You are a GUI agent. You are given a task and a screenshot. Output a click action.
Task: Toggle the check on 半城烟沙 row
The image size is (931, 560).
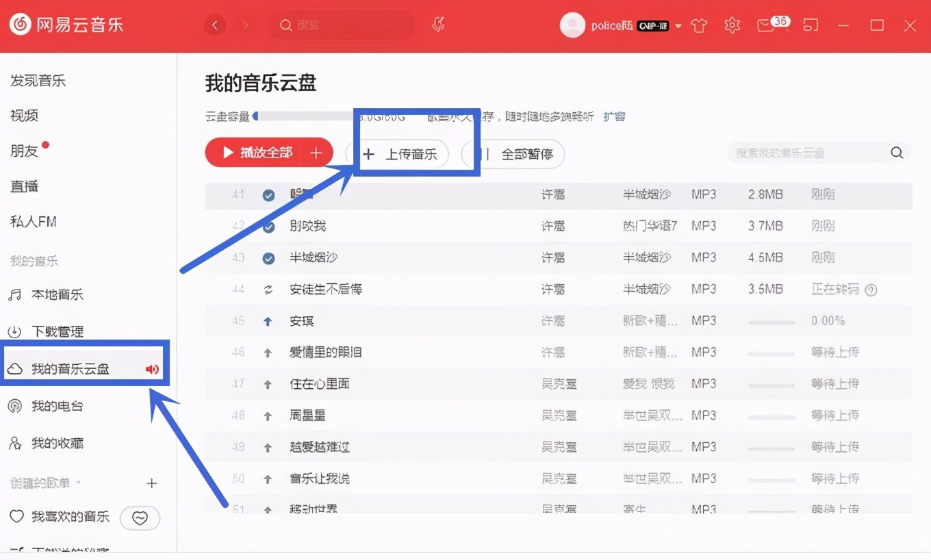click(x=268, y=258)
